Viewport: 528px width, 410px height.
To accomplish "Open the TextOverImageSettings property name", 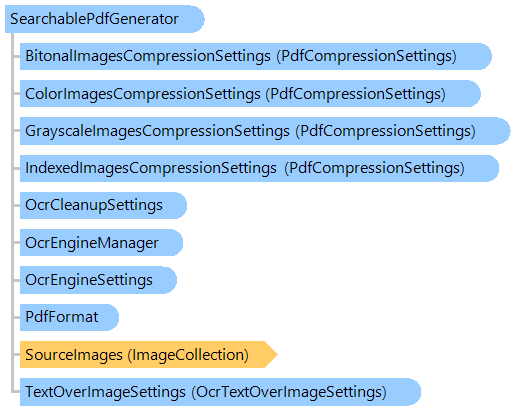I will pyautogui.click(x=105, y=392).
